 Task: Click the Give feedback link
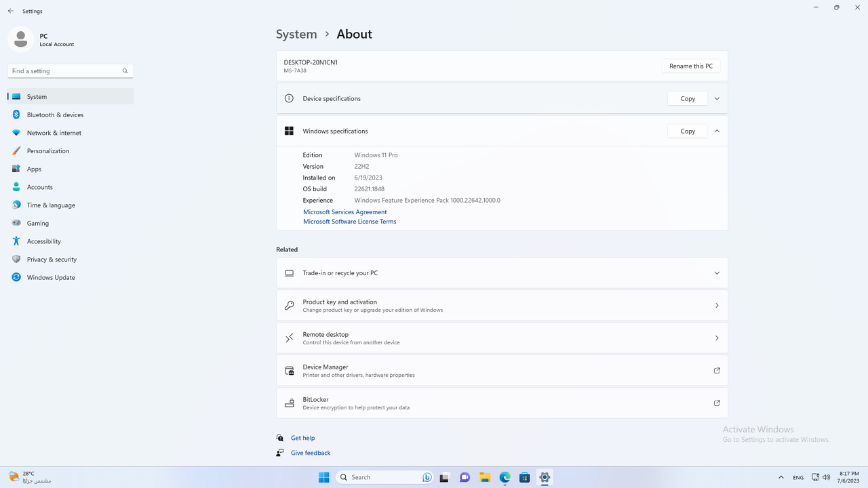pyautogui.click(x=311, y=453)
